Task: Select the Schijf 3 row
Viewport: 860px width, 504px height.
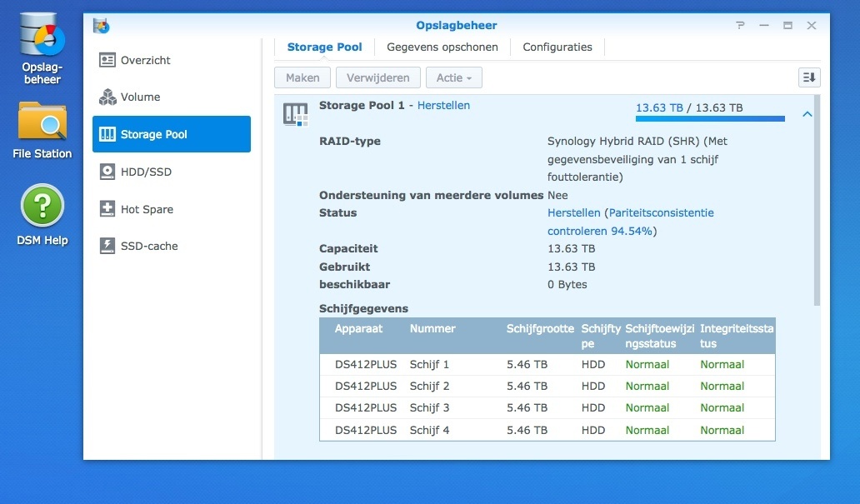Action: point(547,408)
